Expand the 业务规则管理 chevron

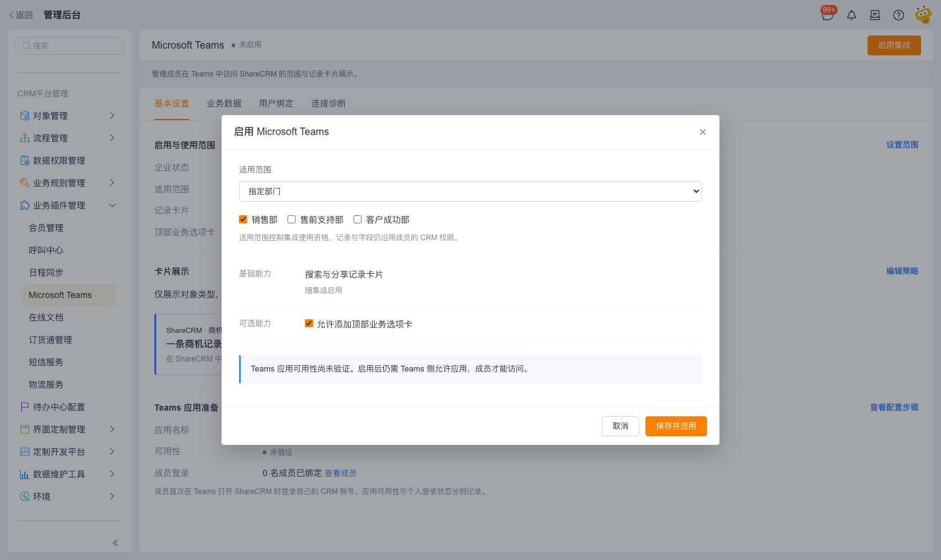point(112,183)
